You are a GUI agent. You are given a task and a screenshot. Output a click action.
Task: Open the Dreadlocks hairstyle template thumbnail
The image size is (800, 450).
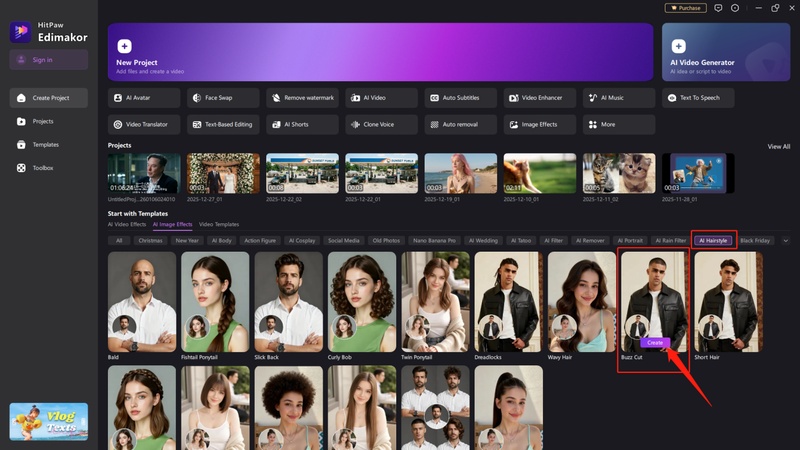(x=508, y=300)
